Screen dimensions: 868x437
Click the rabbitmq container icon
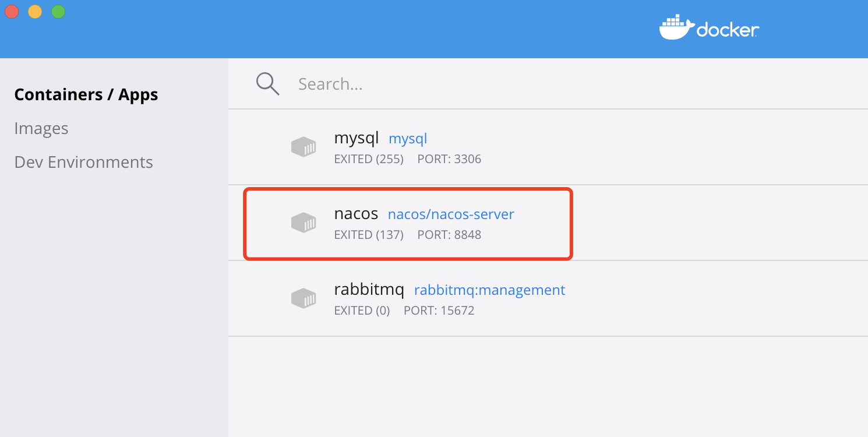pyautogui.click(x=304, y=298)
